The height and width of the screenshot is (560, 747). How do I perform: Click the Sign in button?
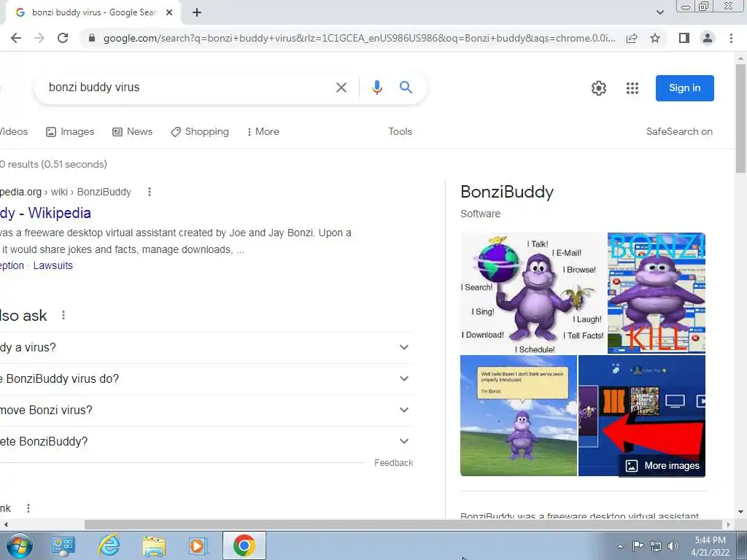click(x=684, y=88)
